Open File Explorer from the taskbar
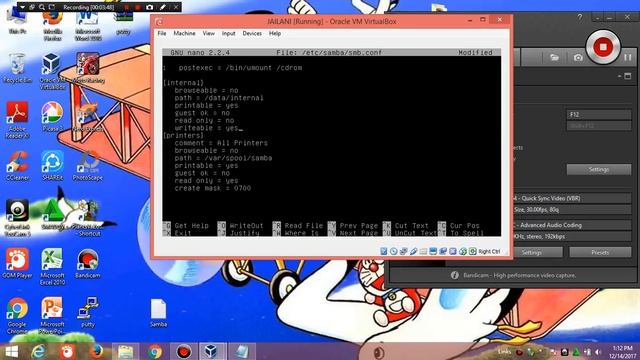This screenshot has height=360, width=640. 125,351
